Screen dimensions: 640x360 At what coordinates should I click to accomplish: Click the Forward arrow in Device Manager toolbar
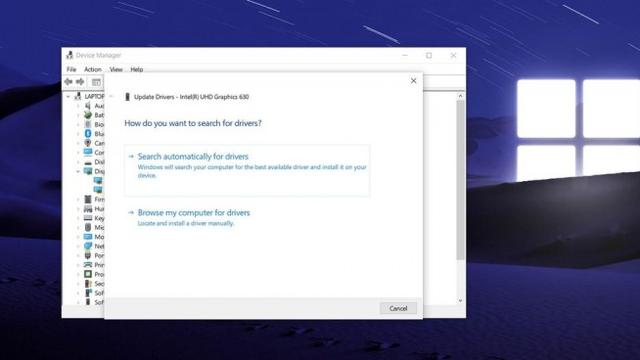pyautogui.click(x=80, y=82)
